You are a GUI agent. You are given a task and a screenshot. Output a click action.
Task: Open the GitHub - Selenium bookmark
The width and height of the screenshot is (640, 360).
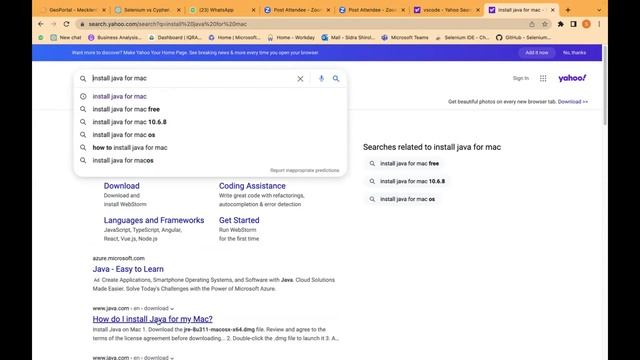[524, 37]
